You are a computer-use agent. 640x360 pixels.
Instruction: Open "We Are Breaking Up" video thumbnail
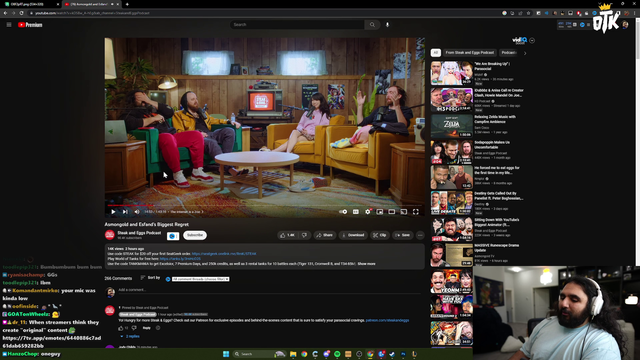451,73
